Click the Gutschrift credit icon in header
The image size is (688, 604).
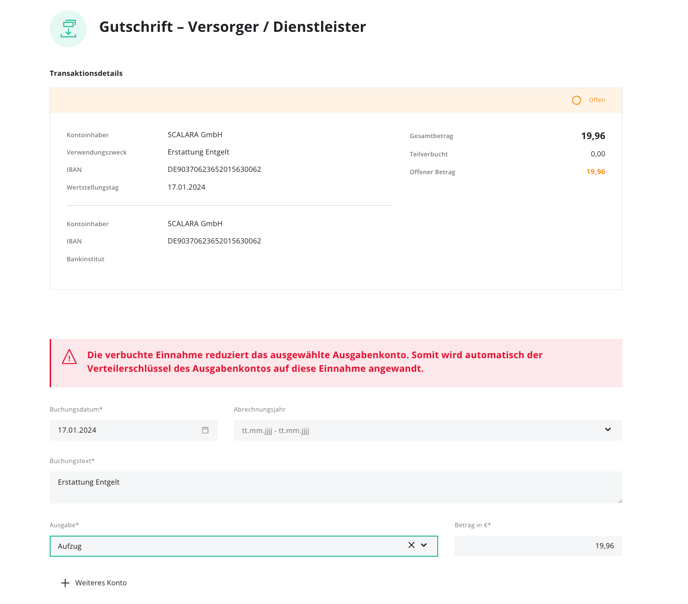pos(68,29)
